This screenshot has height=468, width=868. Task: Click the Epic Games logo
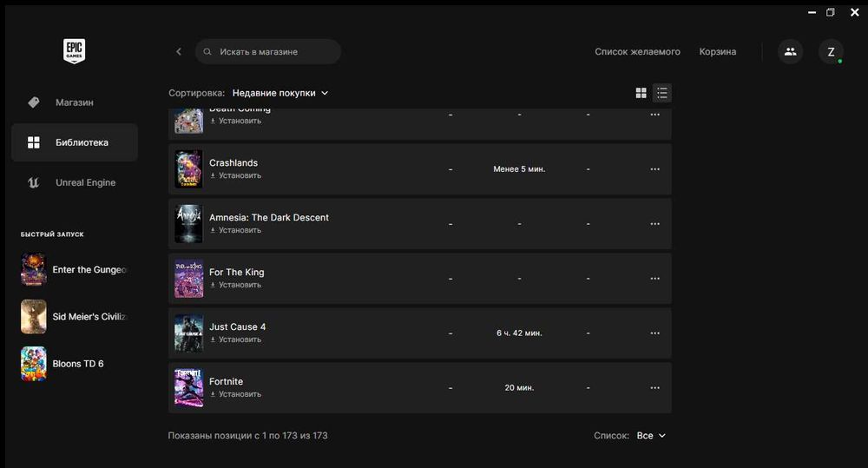pyautogui.click(x=74, y=51)
